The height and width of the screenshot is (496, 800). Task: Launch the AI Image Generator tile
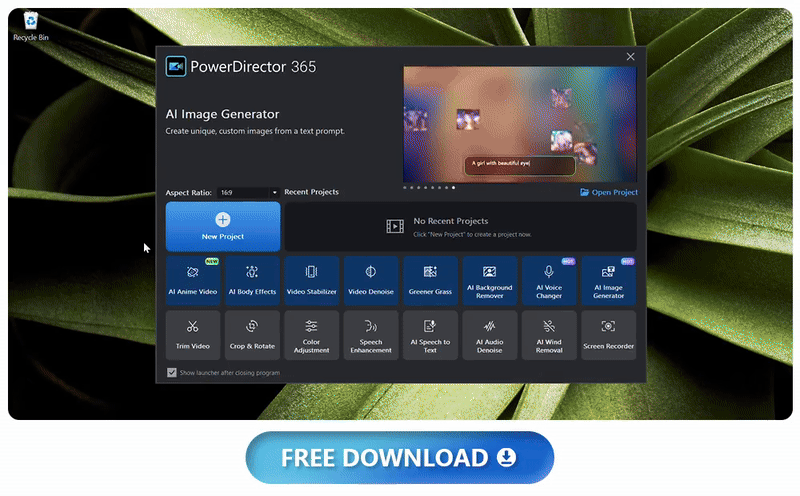(609, 281)
